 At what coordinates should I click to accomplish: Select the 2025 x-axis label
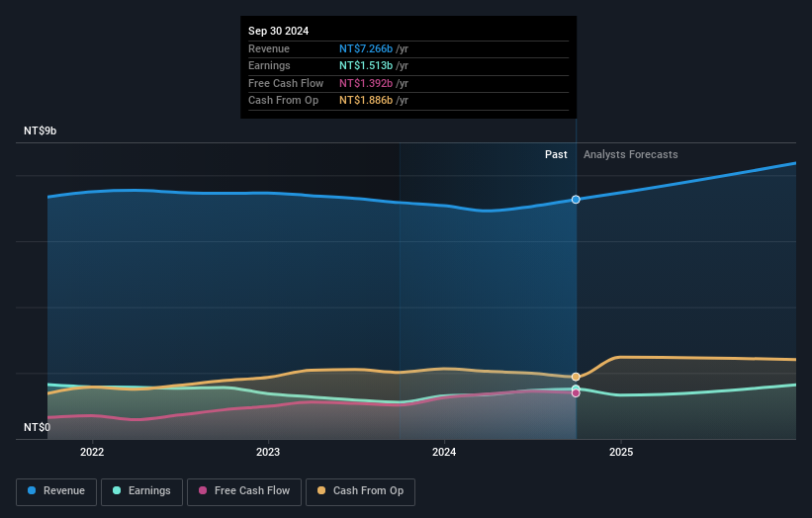point(621,452)
